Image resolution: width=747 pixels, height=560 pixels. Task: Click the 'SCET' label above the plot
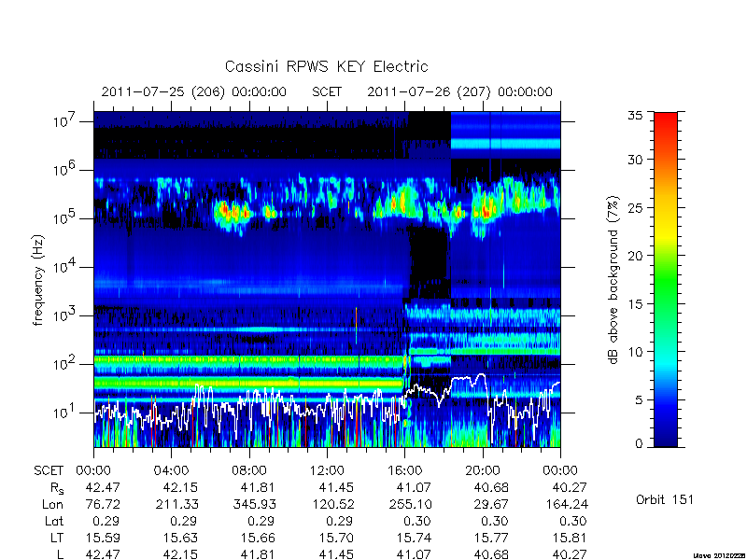327,91
